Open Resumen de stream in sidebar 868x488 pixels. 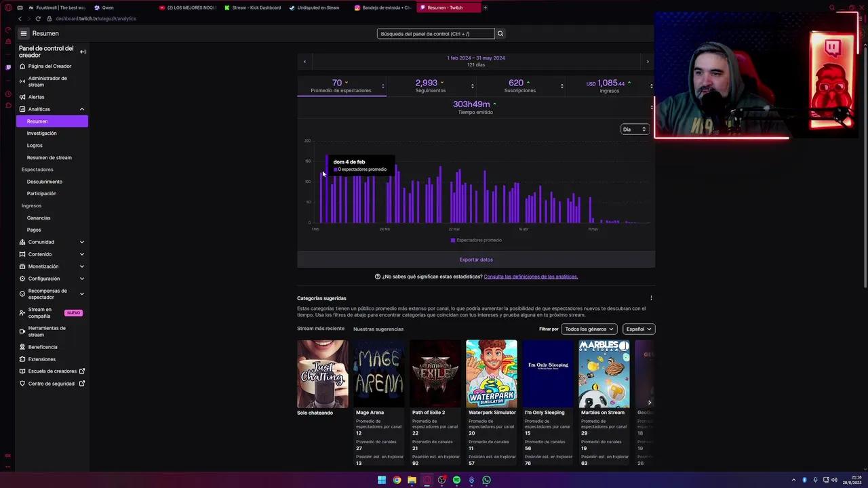tap(50, 158)
